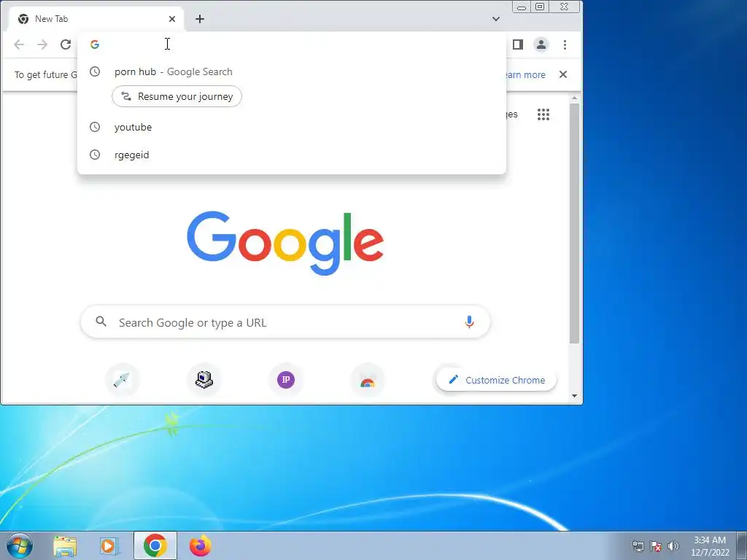
Task: Click the clock icon beside porn hub suggestion
Action: [x=95, y=71]
